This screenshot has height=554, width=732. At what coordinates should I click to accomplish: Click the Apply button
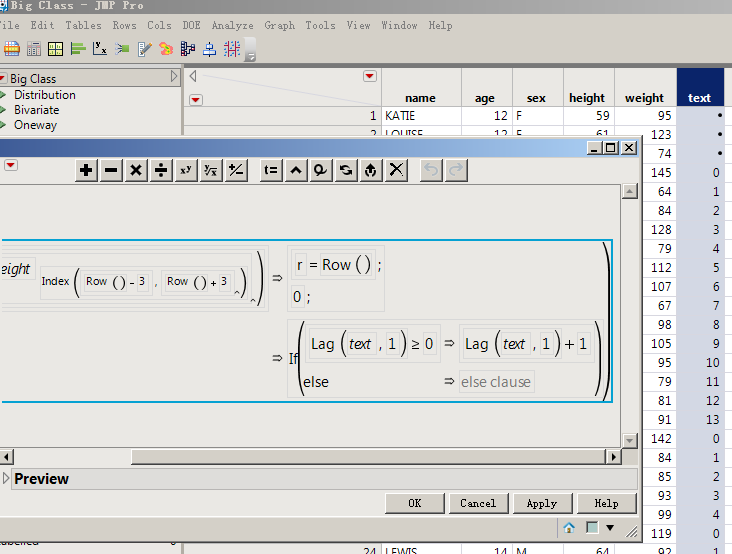point(541,503)
